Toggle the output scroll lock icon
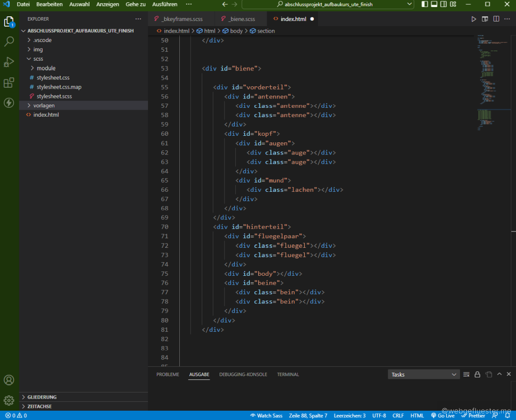The height and width of the screenshot is (420, 516). 477,374
